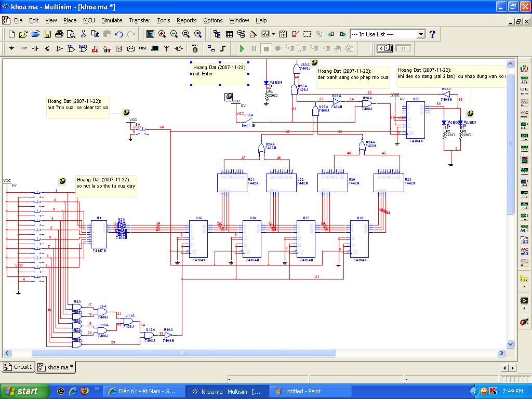This screenshot has height=399, width=532.
Task: Open the Reports menu
Action: coord(187,20)
